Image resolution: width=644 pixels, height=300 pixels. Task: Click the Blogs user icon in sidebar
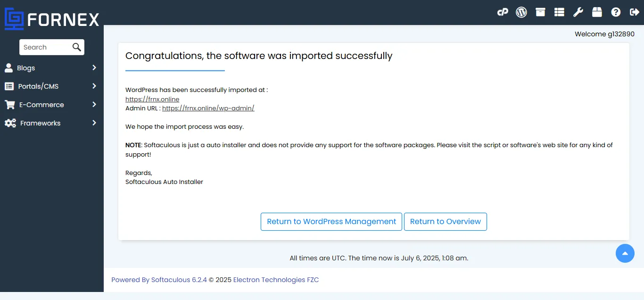[8, 68]
